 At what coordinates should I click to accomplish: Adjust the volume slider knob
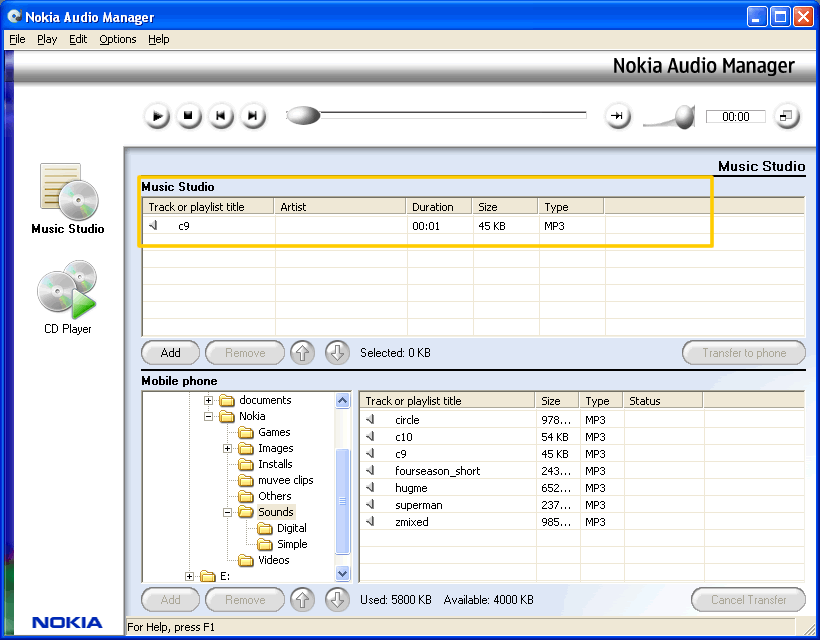point(684,117)
